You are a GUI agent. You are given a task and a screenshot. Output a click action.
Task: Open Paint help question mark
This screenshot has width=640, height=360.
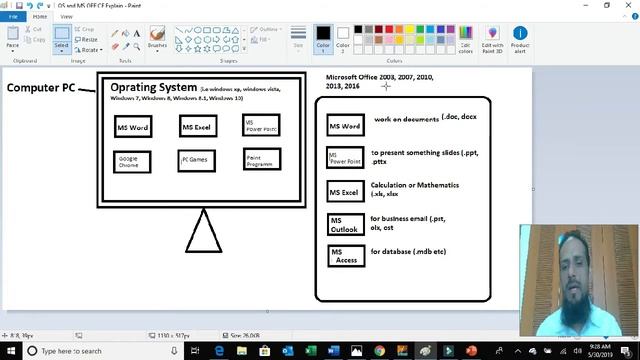[635, 16]
